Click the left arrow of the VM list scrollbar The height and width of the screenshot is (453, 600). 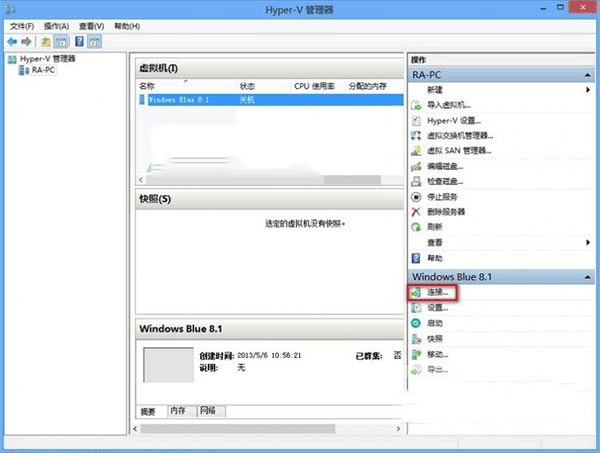point(141,180)
